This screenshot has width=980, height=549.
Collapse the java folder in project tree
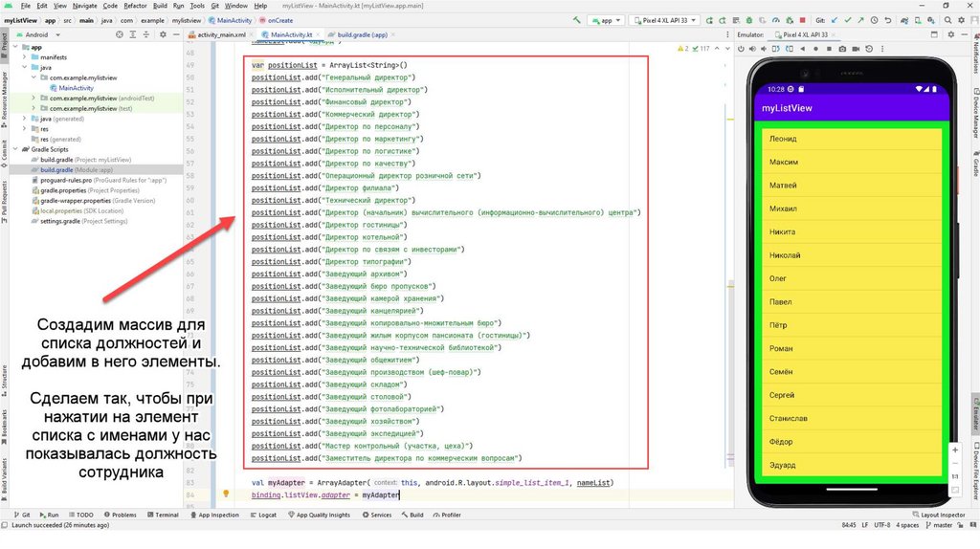pyautogui.click(x=23, y=67)
